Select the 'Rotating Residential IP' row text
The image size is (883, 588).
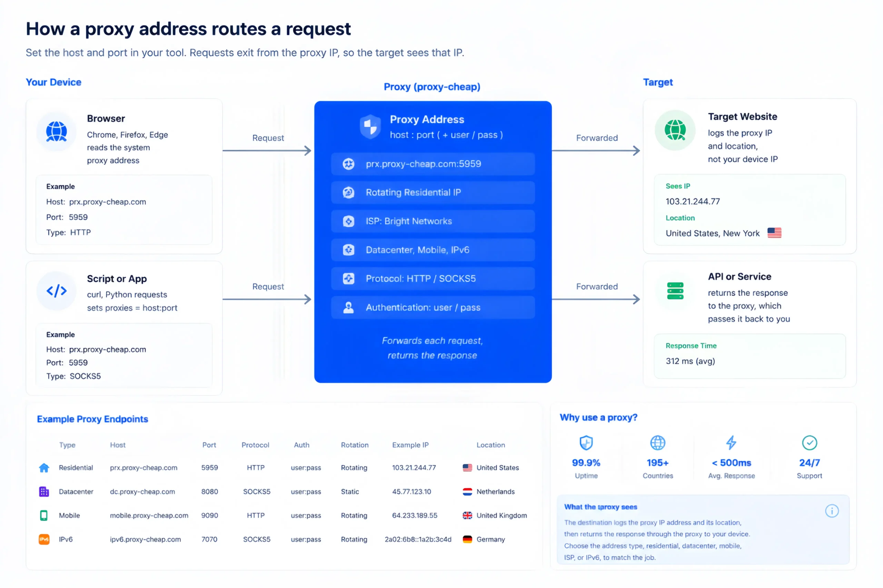413,192
